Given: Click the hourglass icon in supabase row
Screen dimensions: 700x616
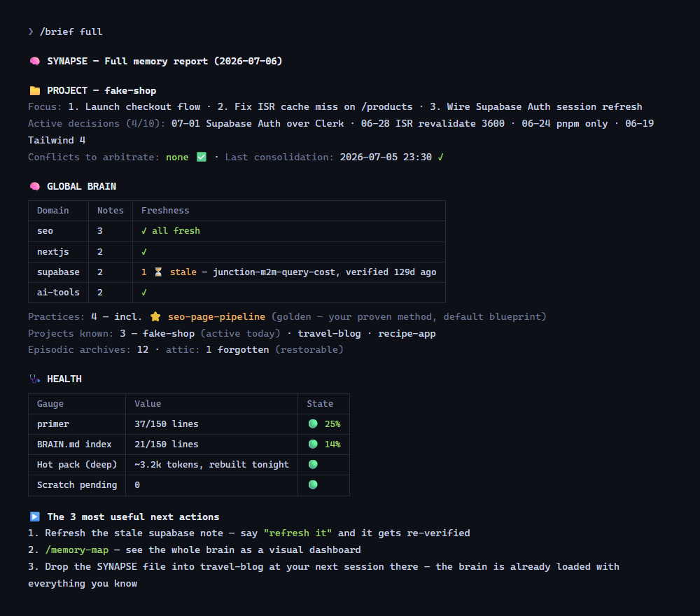Looking at the screenshot, I should pos(158,272).
